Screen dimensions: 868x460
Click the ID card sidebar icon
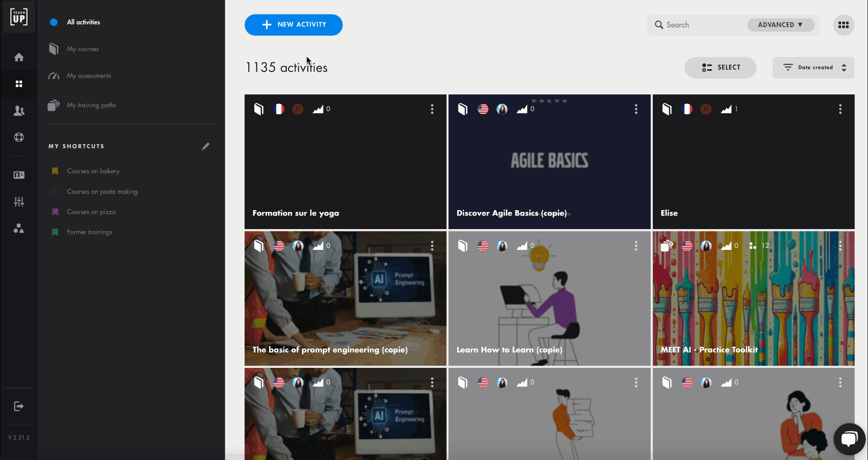pyautogui.click(x=19, y=175)
